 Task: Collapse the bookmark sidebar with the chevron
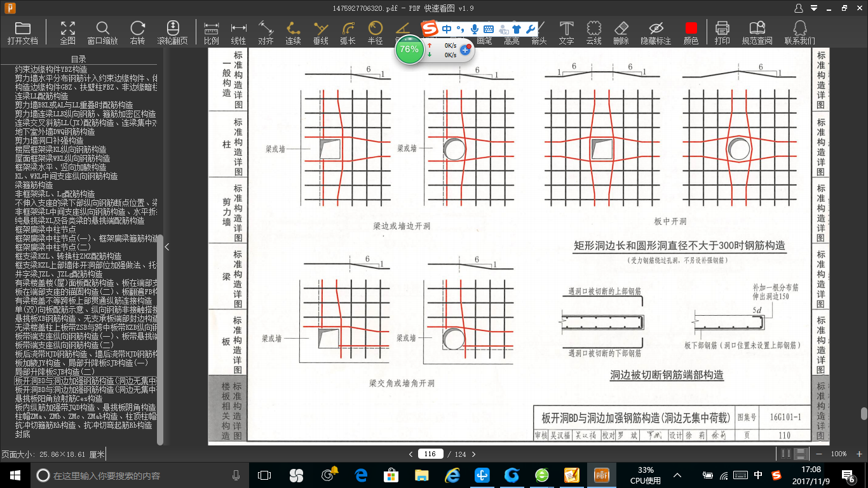pos(167,247)
